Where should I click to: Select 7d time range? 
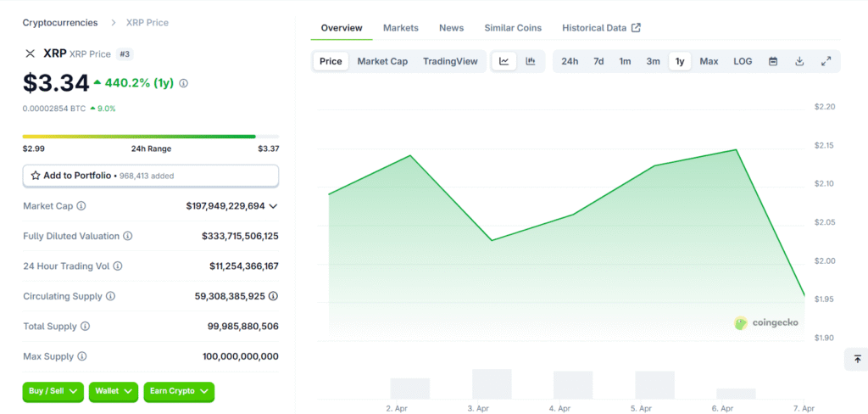pos(598,62)
